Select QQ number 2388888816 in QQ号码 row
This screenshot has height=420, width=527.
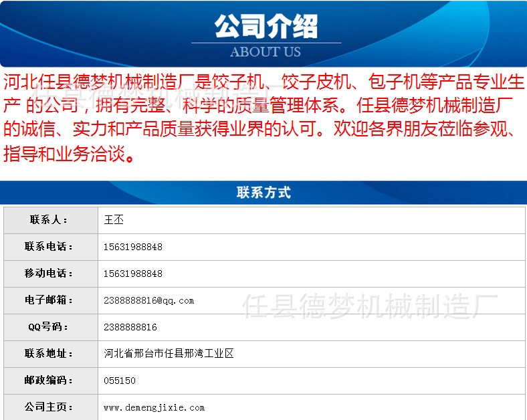130,327
